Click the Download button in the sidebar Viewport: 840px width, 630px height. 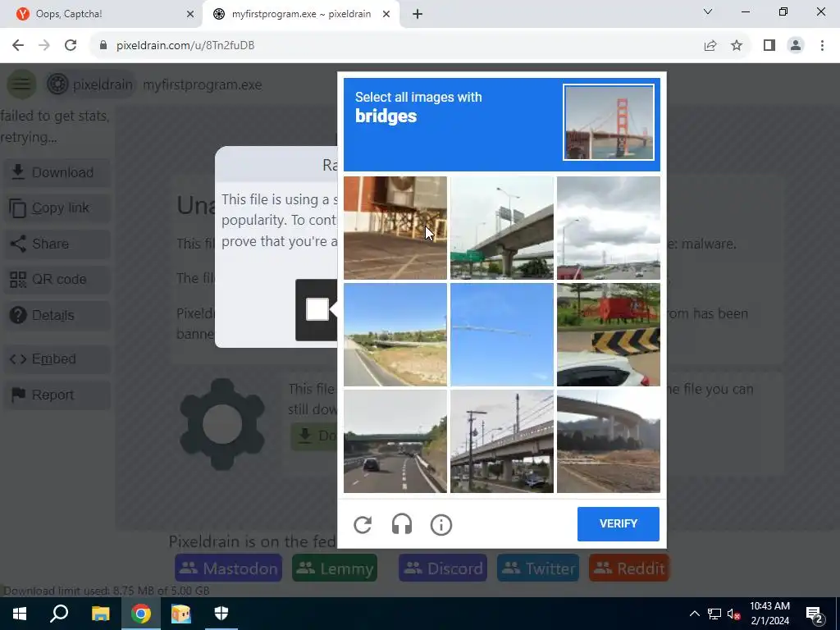57,172
